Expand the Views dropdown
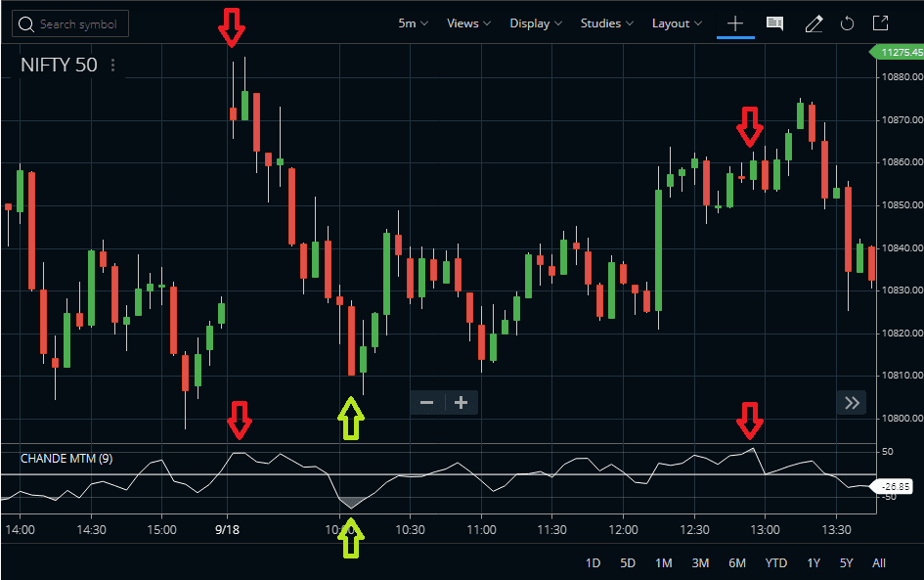This screenshot has height=580, width=924. 468,23
